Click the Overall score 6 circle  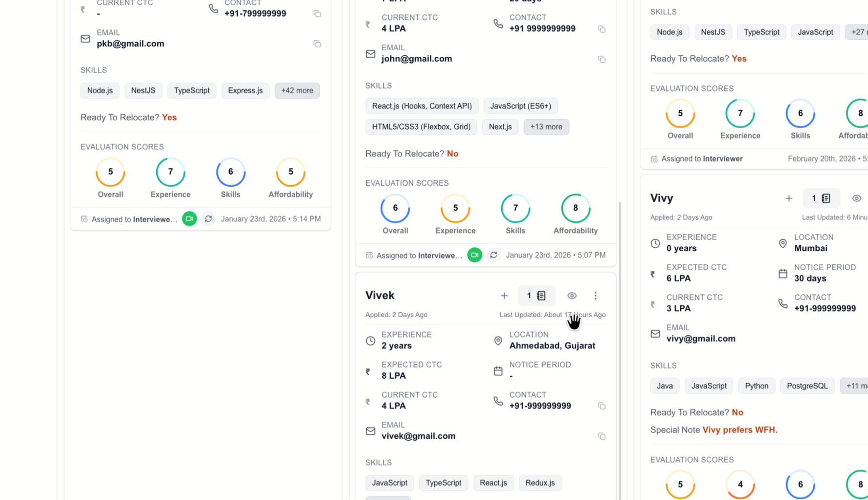395,208
